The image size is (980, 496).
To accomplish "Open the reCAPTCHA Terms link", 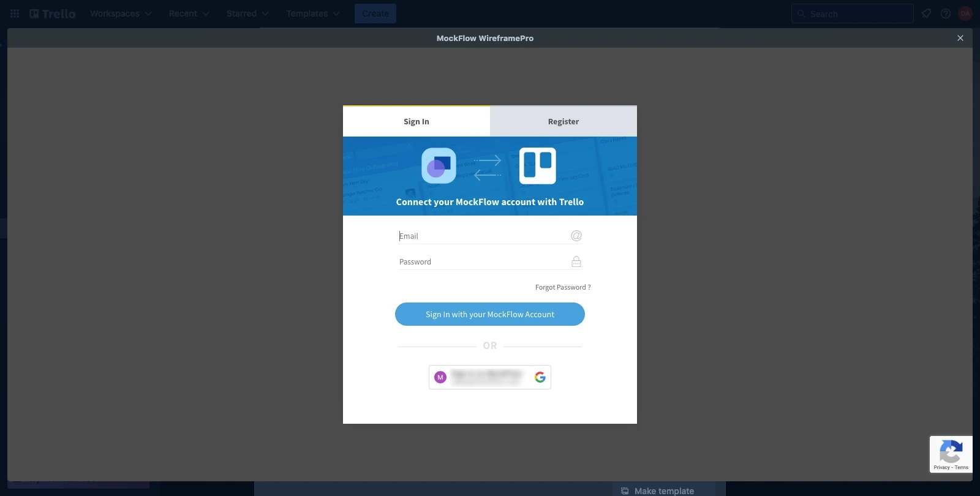I will point(962,468).
